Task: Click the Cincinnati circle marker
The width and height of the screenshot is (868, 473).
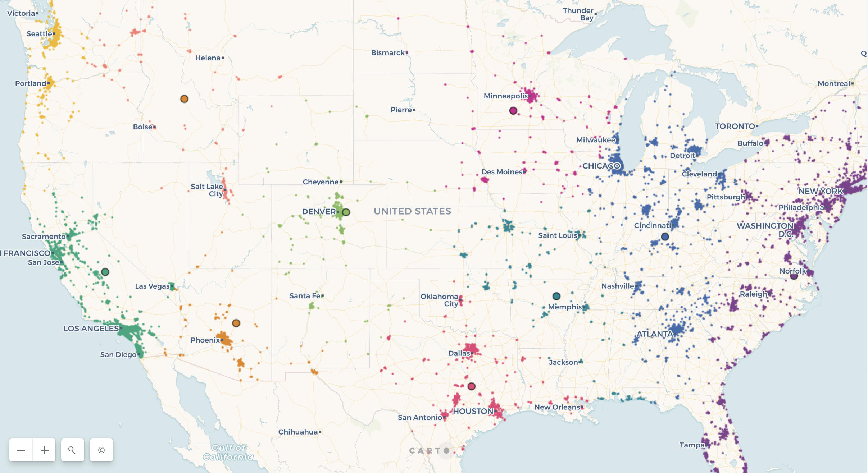Action: [x=663, y=236]
